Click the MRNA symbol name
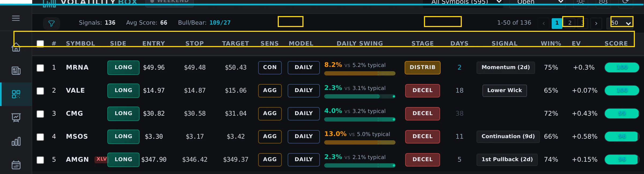Viewport: 644px width, 174px height. [x=77, y=67]
